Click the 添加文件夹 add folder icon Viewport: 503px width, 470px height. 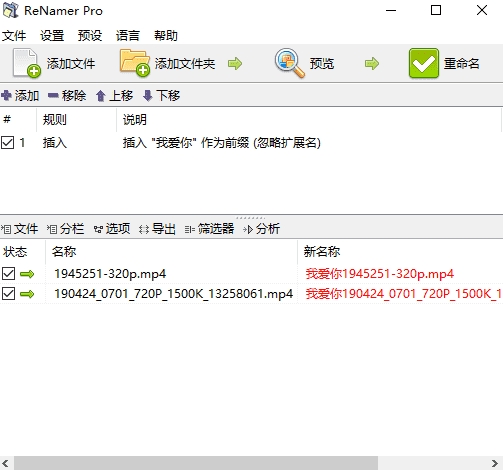pos(135,63)
